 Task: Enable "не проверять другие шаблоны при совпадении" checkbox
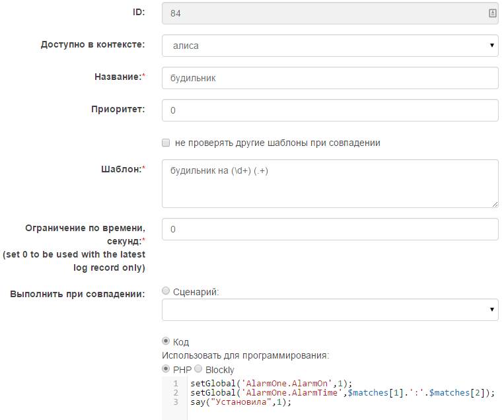point(166,143)
